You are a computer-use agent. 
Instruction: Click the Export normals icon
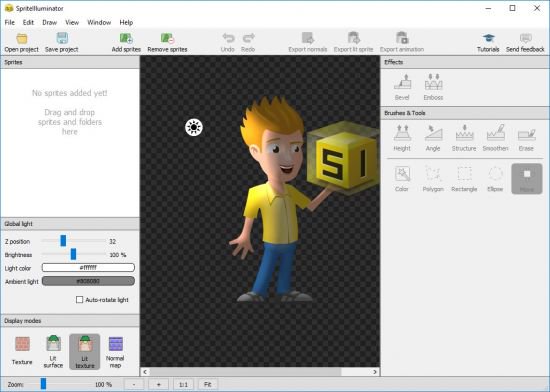(x=308, y=38)
